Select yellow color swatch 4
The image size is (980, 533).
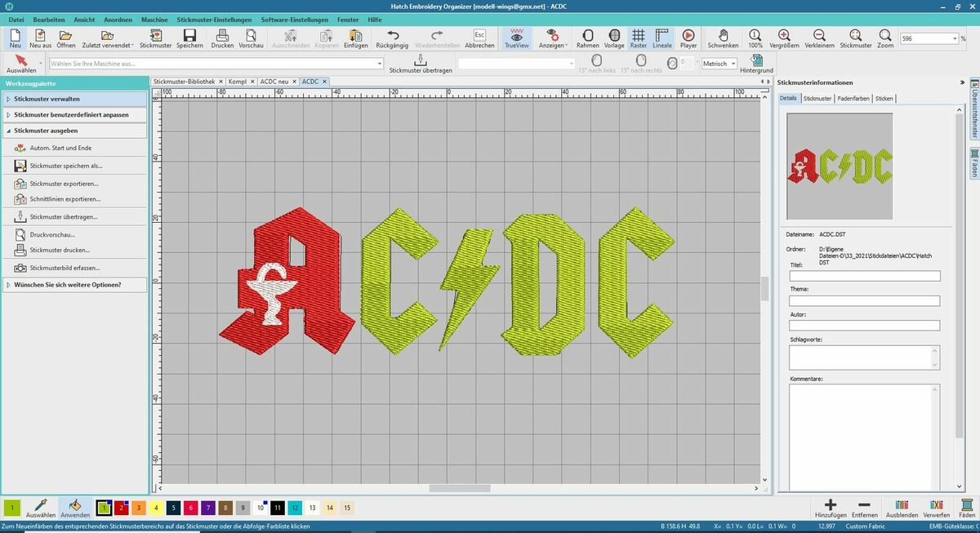click(156, 508)
